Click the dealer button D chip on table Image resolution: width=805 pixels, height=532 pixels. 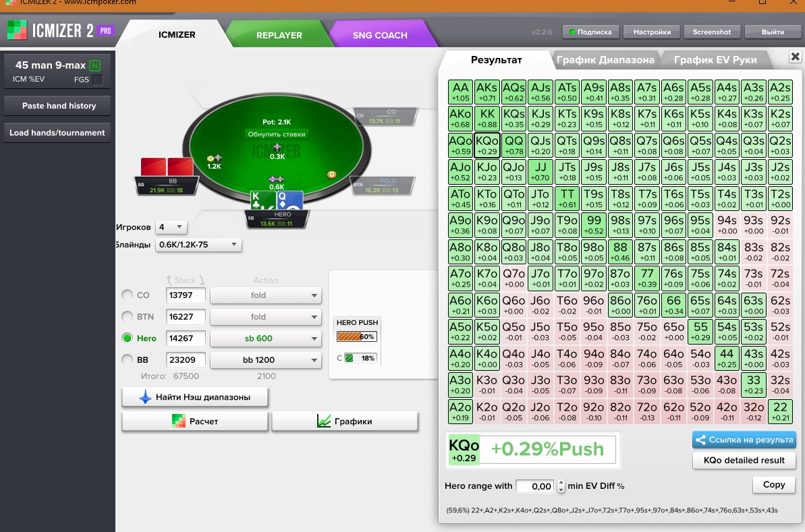coord(332,175)
